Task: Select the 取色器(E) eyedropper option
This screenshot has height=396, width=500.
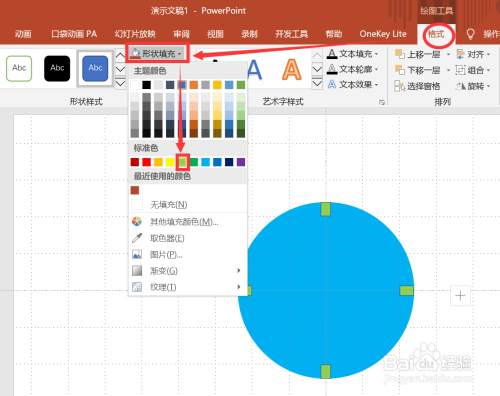Action: pyautogui.click(x=188, y=238)
